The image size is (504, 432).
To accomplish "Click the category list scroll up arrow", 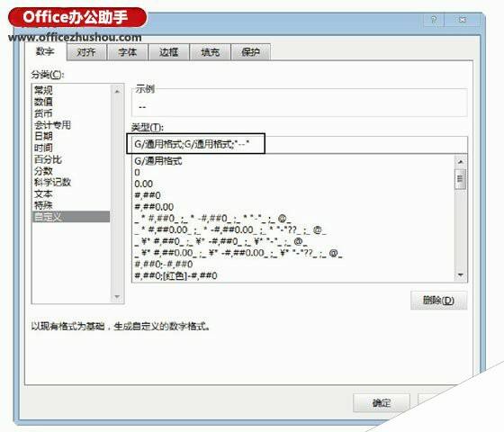I will [x=117, y=91].
